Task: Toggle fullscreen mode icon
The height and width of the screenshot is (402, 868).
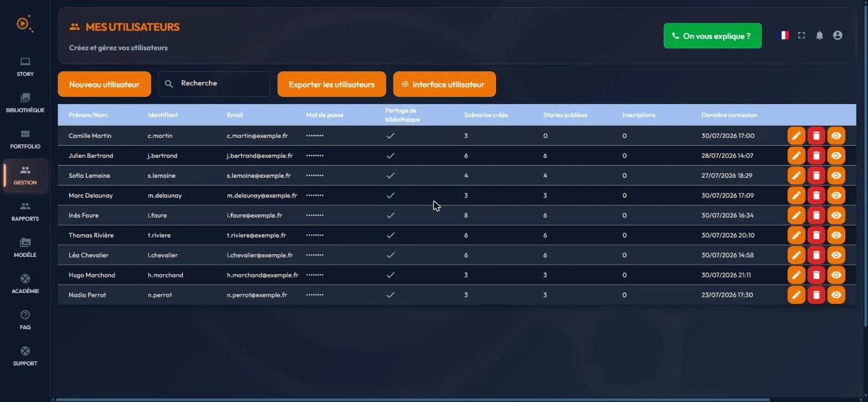Action: point(801,35)
